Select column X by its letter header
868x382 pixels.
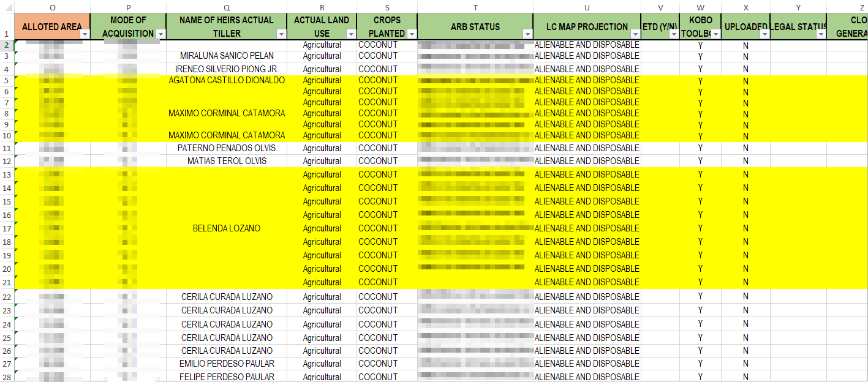[x=745, y=7]
